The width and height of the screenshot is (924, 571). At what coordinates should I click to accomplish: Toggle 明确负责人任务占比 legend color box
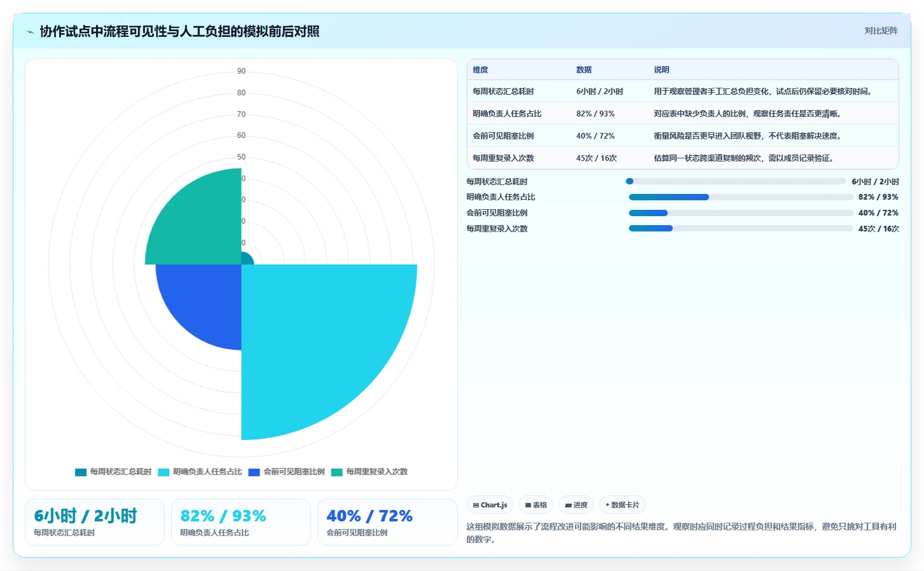(x=163, y=472)
